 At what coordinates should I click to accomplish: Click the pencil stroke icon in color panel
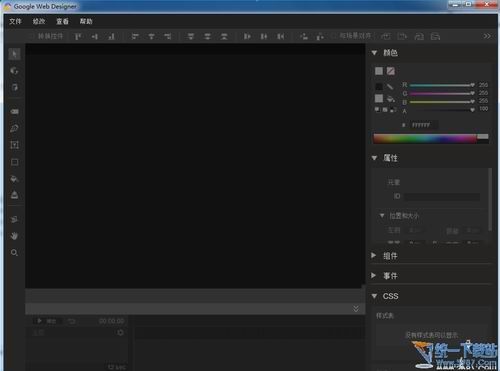tap(390, 87)
